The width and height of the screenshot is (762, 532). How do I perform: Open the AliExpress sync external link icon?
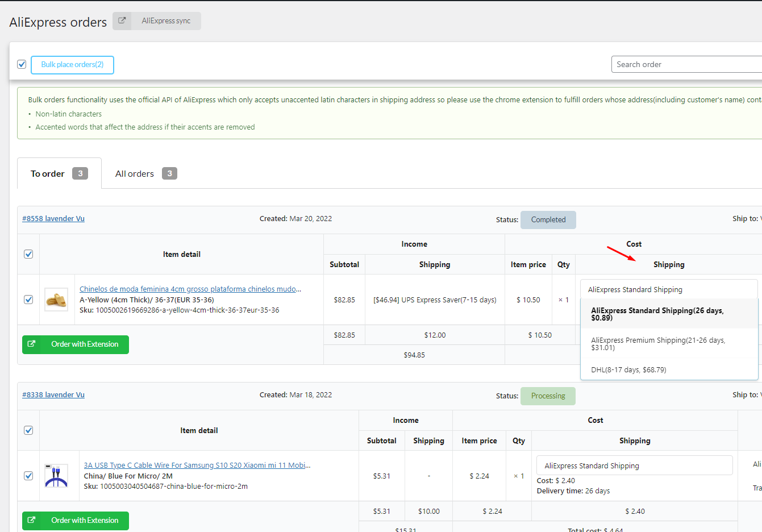tap(122, 21)
